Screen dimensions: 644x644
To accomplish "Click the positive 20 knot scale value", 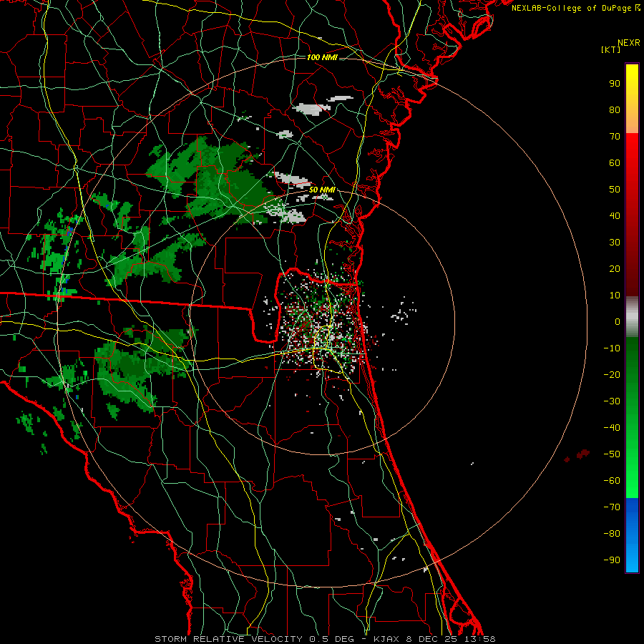I will (x=615, y=268).
